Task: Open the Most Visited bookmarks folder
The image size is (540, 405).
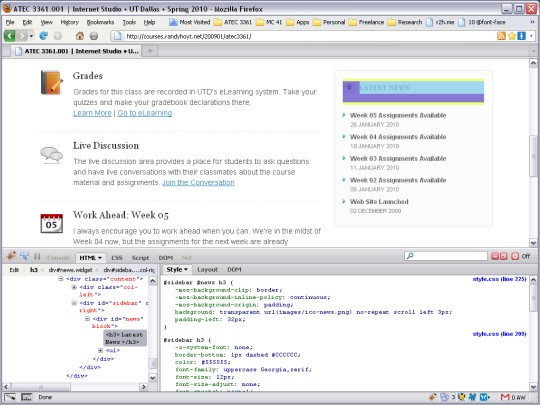Action: (x=189, y=22)
